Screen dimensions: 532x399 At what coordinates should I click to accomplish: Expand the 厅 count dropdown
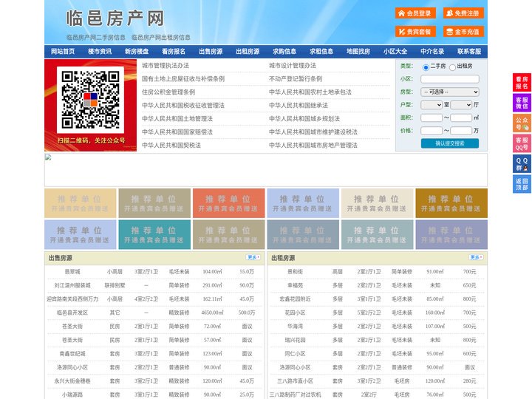pyautogui.click(x=461, y=105)
